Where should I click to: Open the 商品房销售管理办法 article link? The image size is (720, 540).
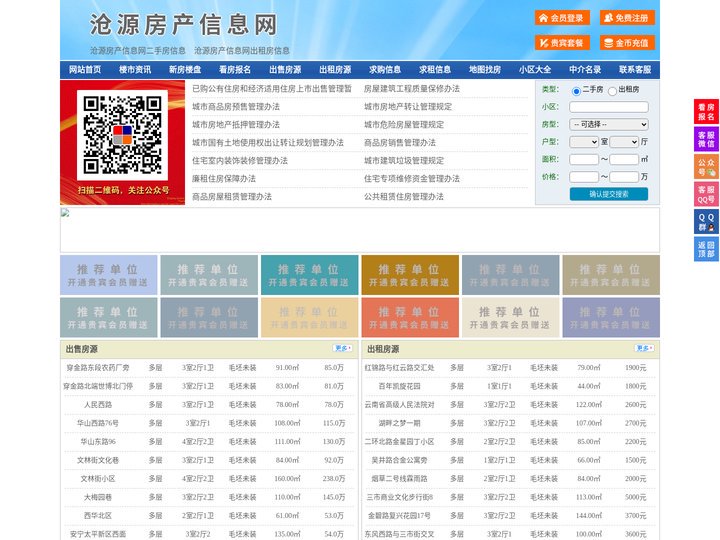(x=400, y=142)
